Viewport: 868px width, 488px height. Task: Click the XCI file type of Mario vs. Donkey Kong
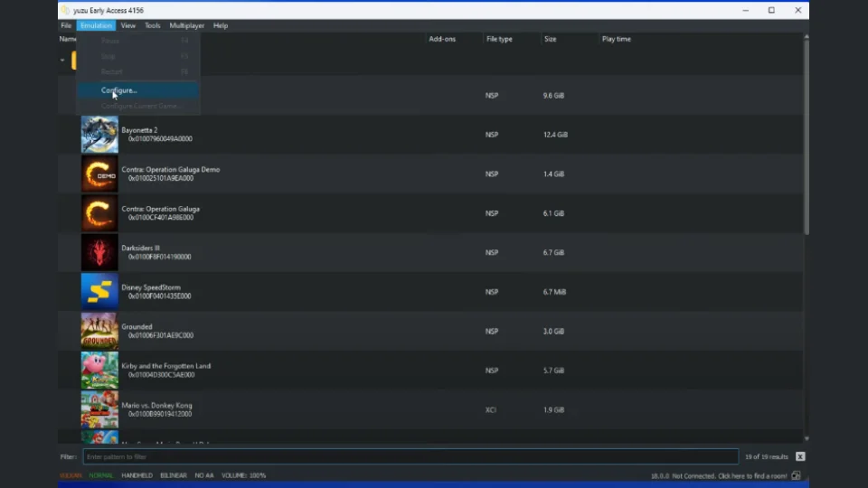point(490,410)
